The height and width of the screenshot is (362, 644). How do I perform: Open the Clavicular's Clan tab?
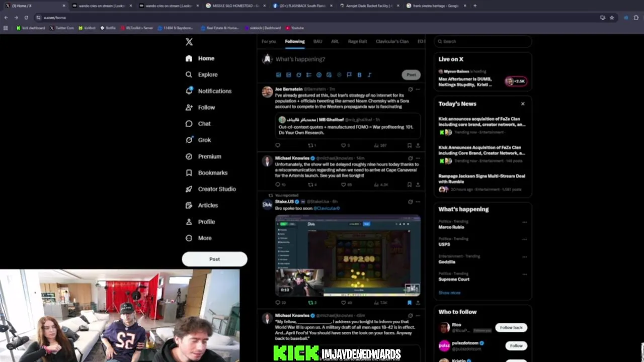click(x=392, y=41)
